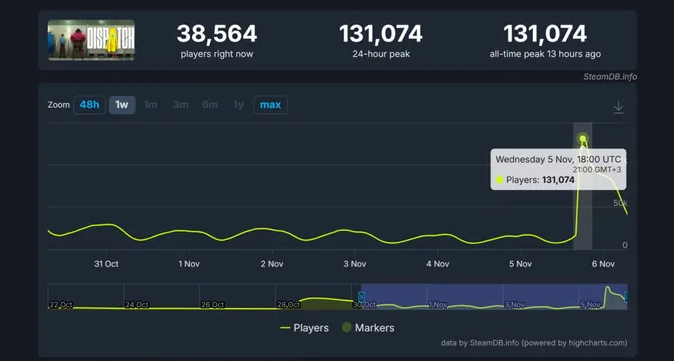Click the peak data point on chart
The width and height of the screenshot is (674, 361).
tap(583, 138)
